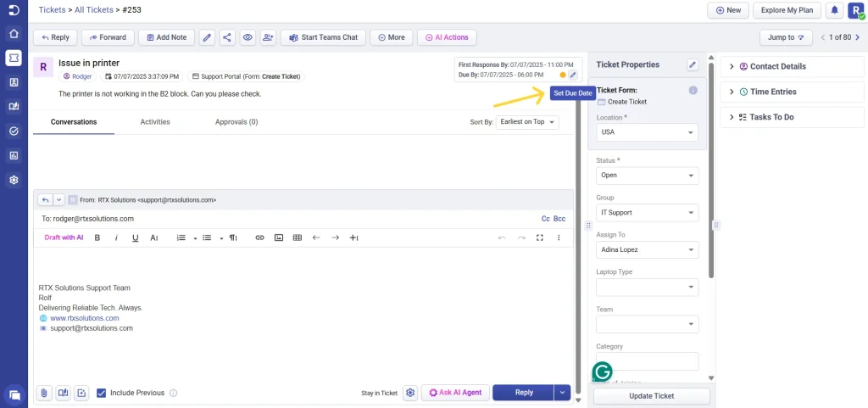This screenshot has width=868, height=408.
Task: Click the share ticket icon in toolbar
Action: click(x=227, y=37)
